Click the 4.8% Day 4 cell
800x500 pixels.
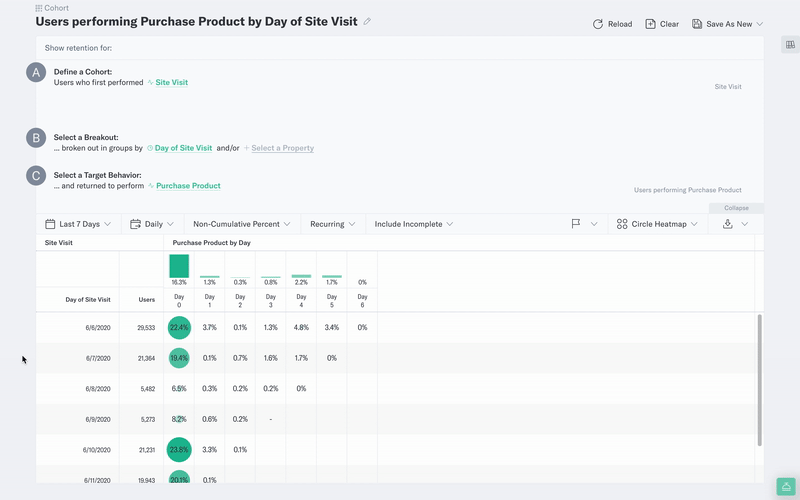point(301,328)
